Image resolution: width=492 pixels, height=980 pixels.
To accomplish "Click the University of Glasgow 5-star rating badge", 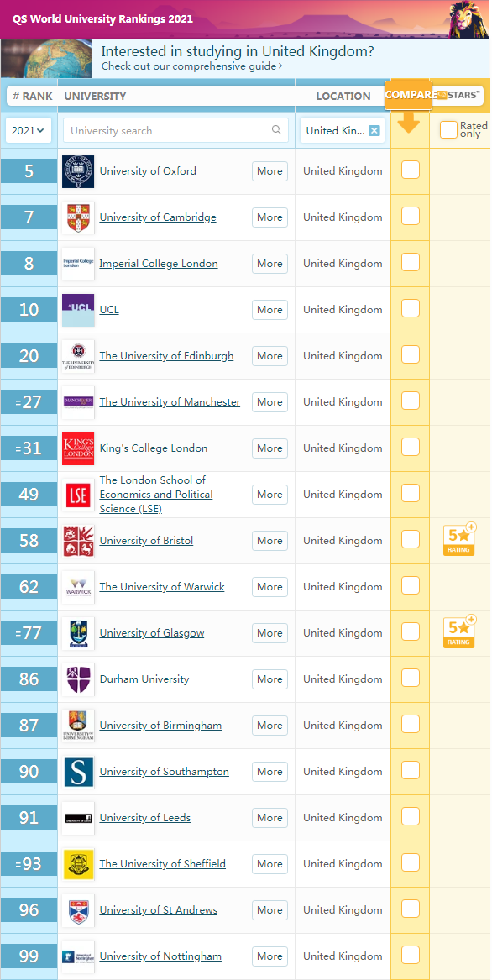I will click(x=459, y=631).
